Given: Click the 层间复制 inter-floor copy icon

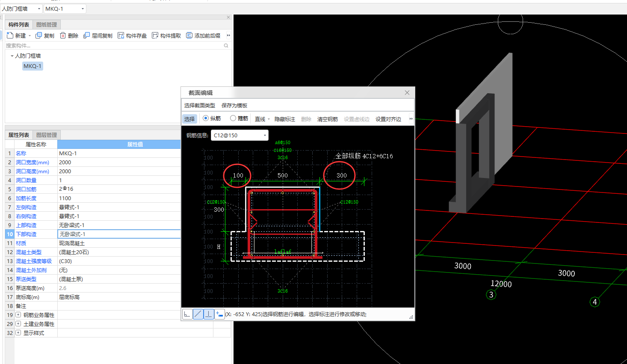Looking at the screenshot, I should coord(86,36).
